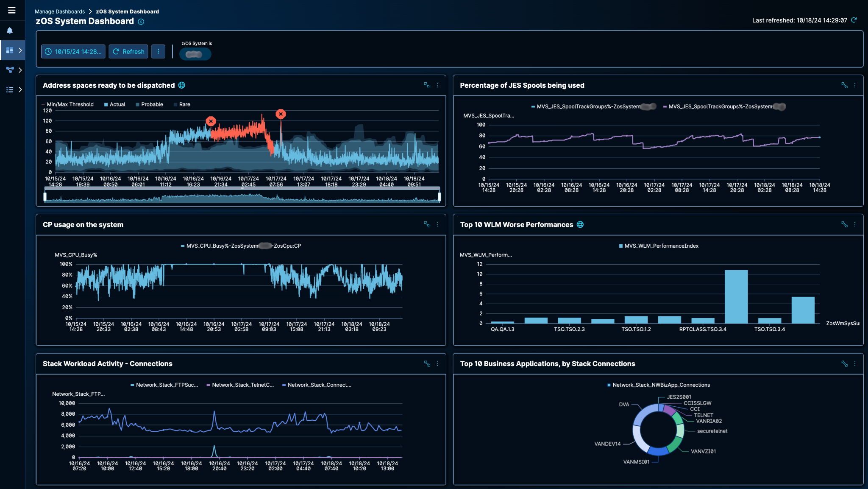Expand the Address spaces ready panel
Image resolution: width=868 pixels, height=489 pixels.
[427, 85]
